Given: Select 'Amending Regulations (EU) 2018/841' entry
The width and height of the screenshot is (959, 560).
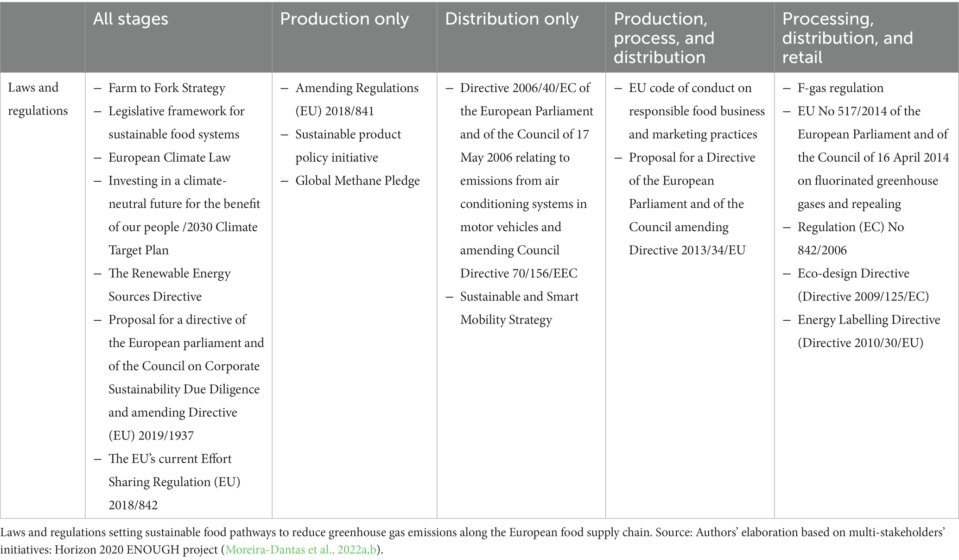Looking at the screenshot, I should click(x=357, y=100).
